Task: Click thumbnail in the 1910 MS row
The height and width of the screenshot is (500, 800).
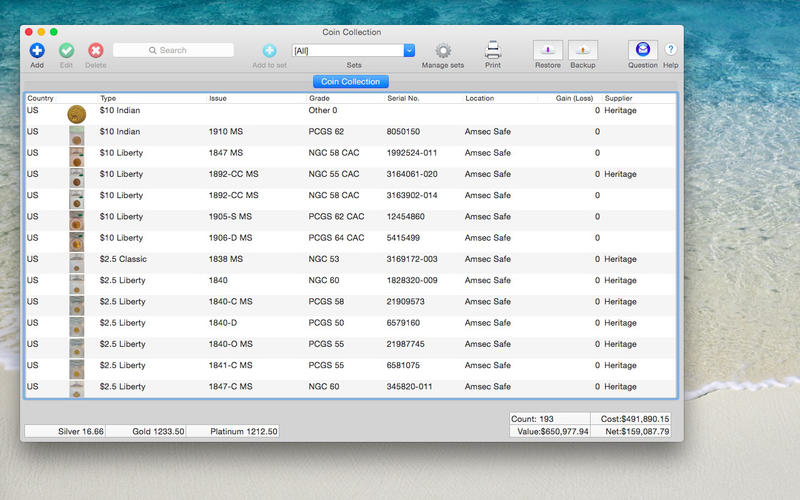Action: pos(77,136)
